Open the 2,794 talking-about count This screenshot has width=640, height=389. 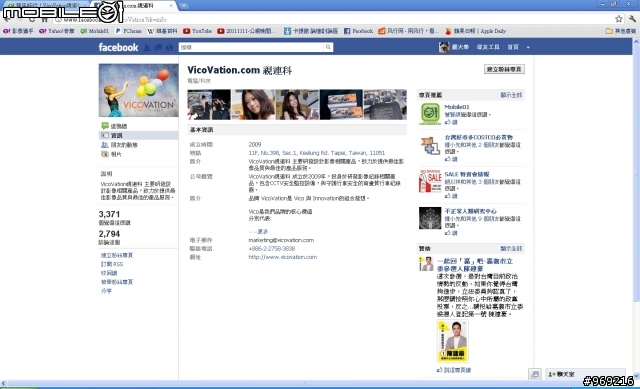pos(109,234)
